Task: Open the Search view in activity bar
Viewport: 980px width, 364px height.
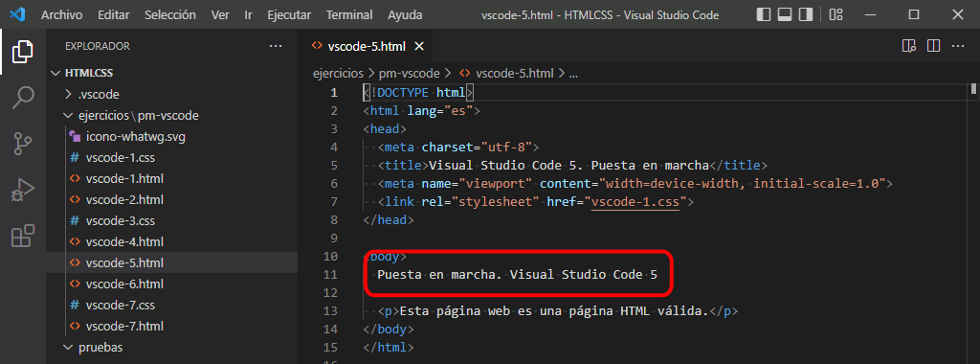Action: point(23,98)
